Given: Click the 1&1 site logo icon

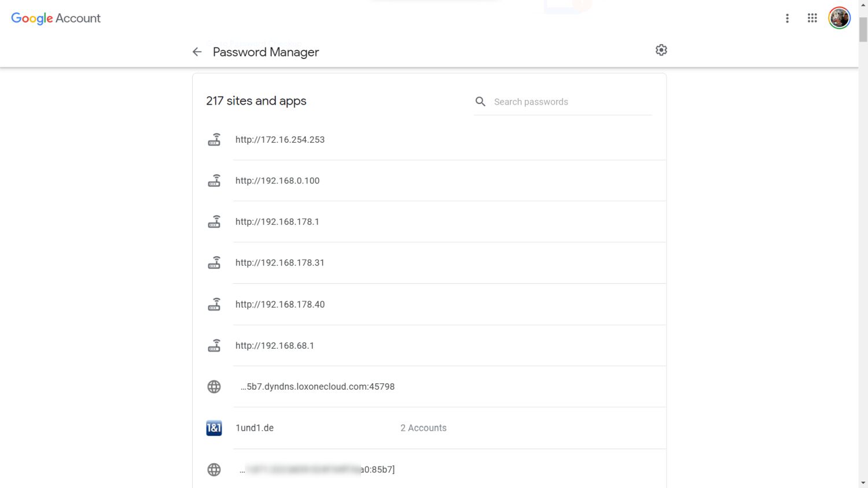Looking at the screenshot, I should pos(214,428).
